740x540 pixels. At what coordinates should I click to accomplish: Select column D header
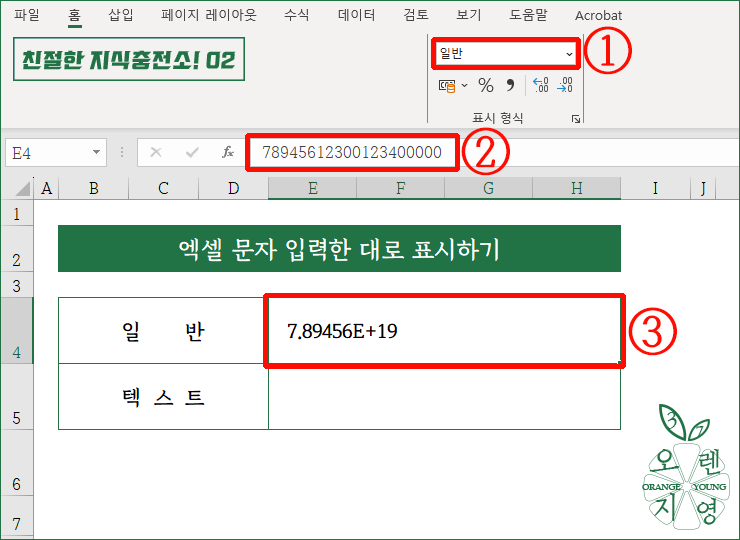pos(233,188)
